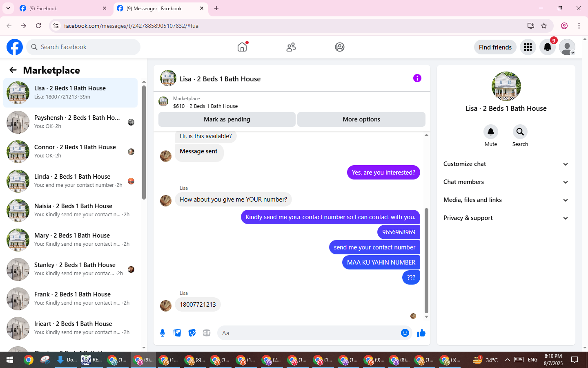Open the Groups icon in top navigation
The height and width of the screenshot is (368, 588).
click(x=340, y=47)
